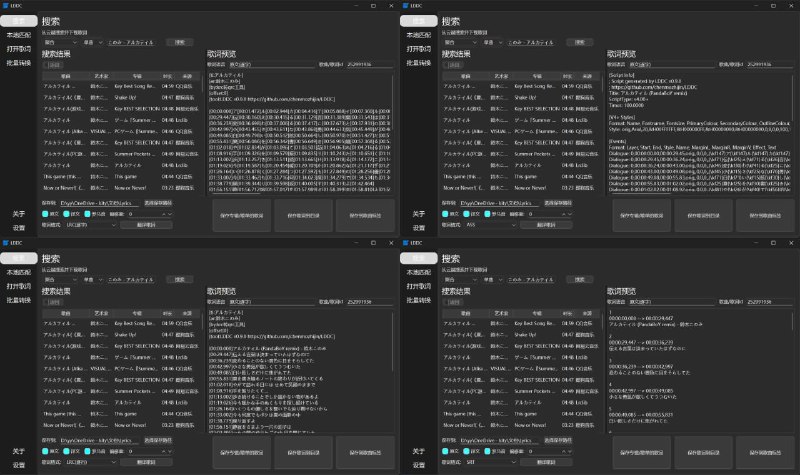Open 设置 settings in the bottom-left window sidebar
This screenshot has width=800, height=475.
19,464
